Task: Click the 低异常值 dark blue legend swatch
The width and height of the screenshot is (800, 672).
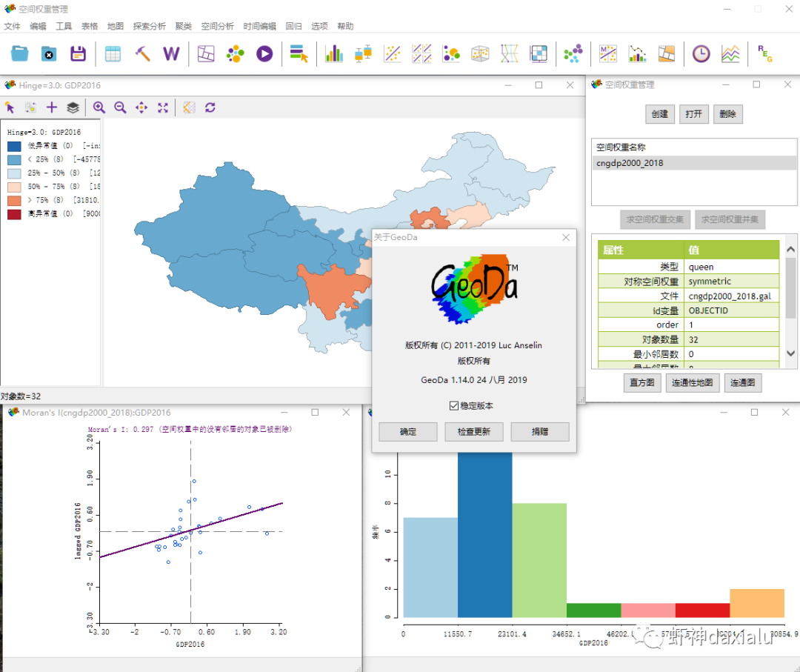Action: click(14, 147)
